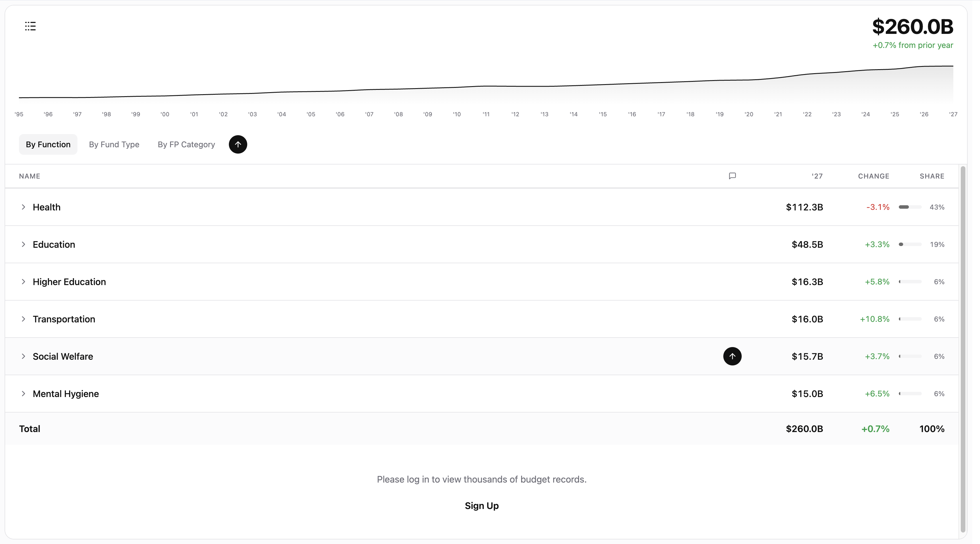Click the up-arrow icon in the Social Welfare row
The image size is (980, 544).
point(732,356)
